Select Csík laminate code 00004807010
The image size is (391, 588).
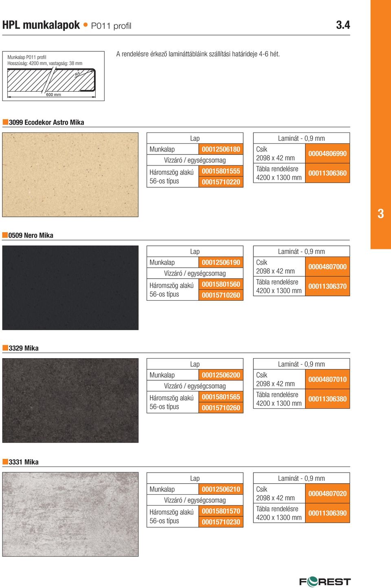coord(327,379)
